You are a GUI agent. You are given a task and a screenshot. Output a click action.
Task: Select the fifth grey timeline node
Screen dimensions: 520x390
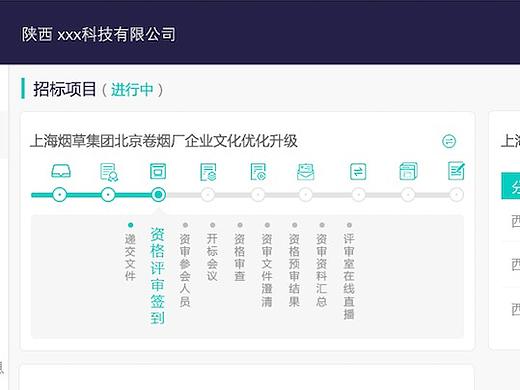point(258,195)
